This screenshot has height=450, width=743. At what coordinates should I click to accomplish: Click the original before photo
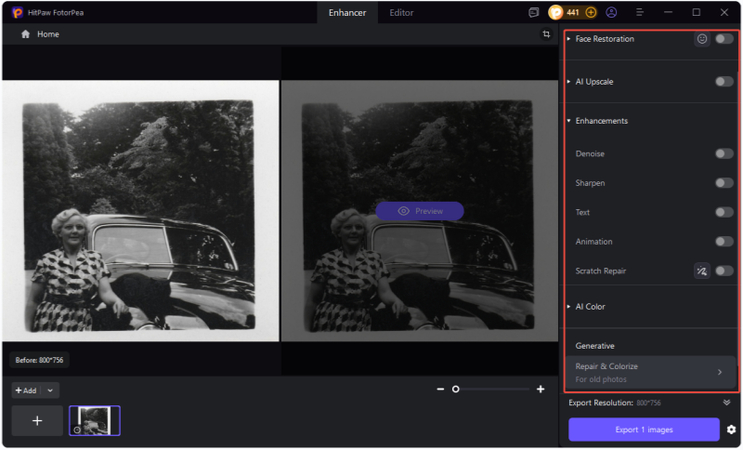coord(140,211)
